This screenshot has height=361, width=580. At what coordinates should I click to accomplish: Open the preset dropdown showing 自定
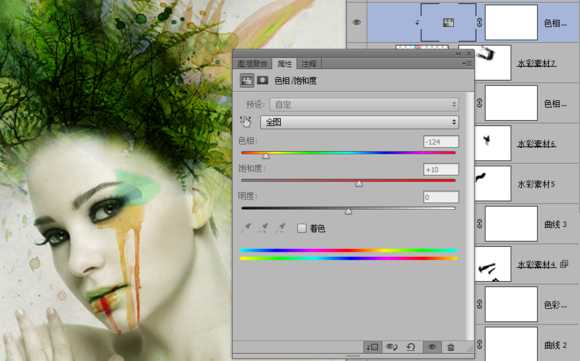364,104
